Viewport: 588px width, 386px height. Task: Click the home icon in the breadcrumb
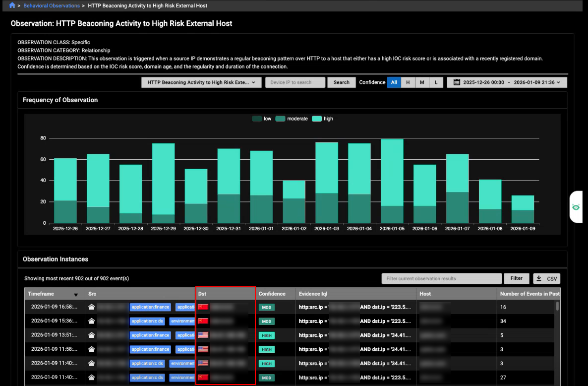(x=12, y=6)
